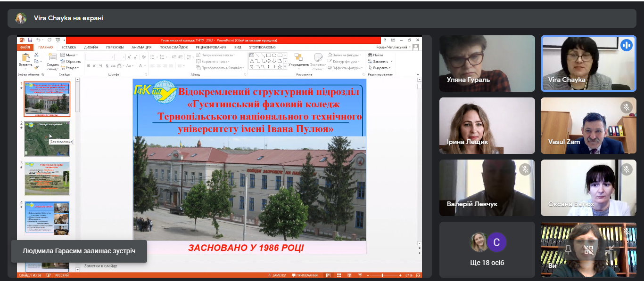
Task: Open the Раздел section dropdown
Action: pyautogui.click(x=70, y=68)
